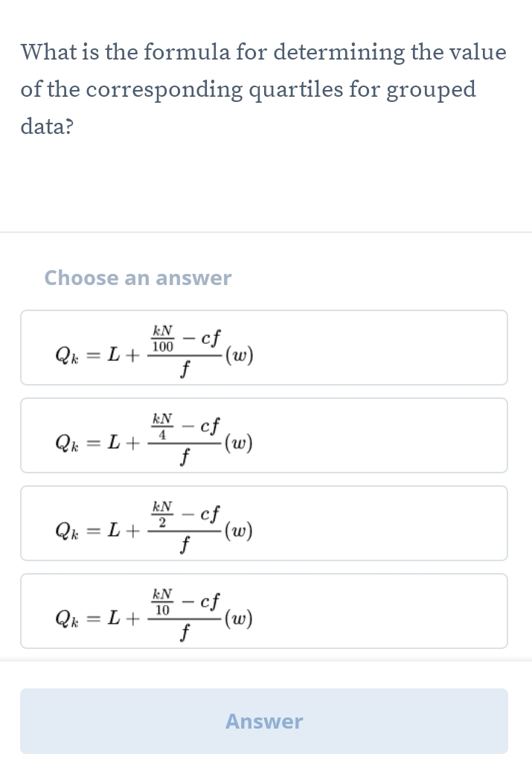Screen dimensions: 532x777
Task: Click the kN/4 fraction in second formula
Action: [163, 427]
